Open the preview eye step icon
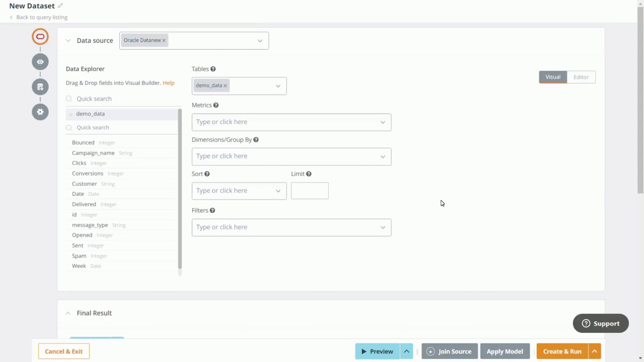 [40, 61]
